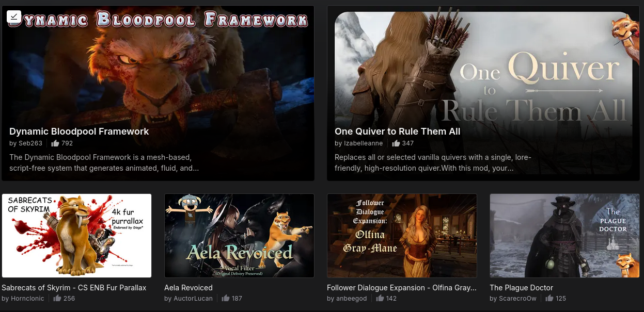The width and height of the screenshot is (644, 312).
Task: Click the thumbs-up icon beside 125 endorsements
Action: [x=549, y=298]
